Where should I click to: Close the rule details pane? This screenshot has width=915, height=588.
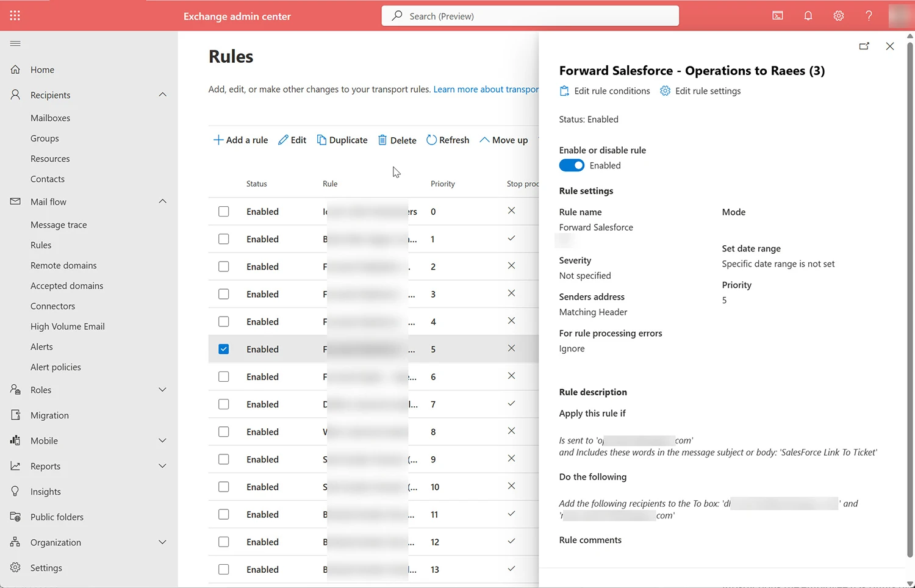890,46
